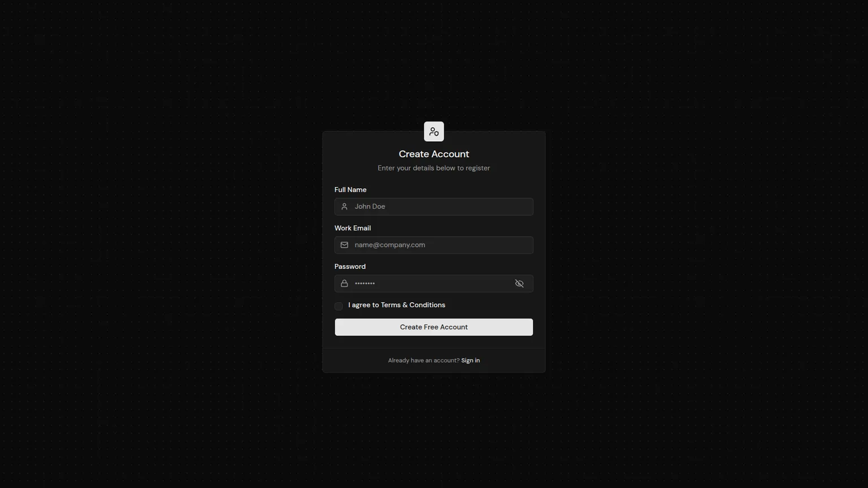Click the Full Name label
The width and height of the screenshot is (868, 488).
350,190
